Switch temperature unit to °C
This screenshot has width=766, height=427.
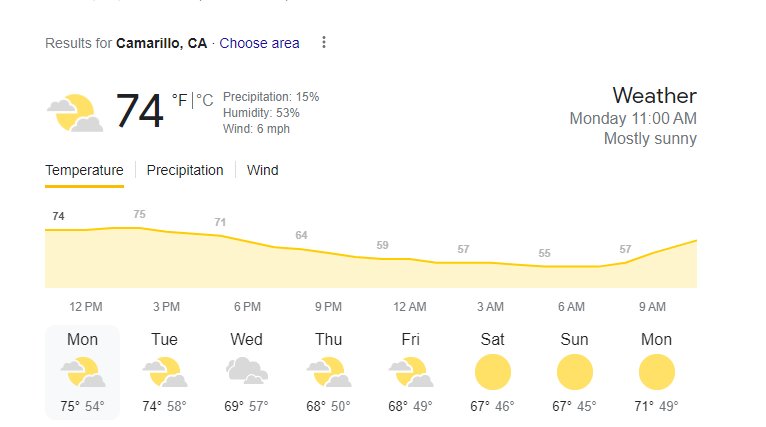click(205, 101)
